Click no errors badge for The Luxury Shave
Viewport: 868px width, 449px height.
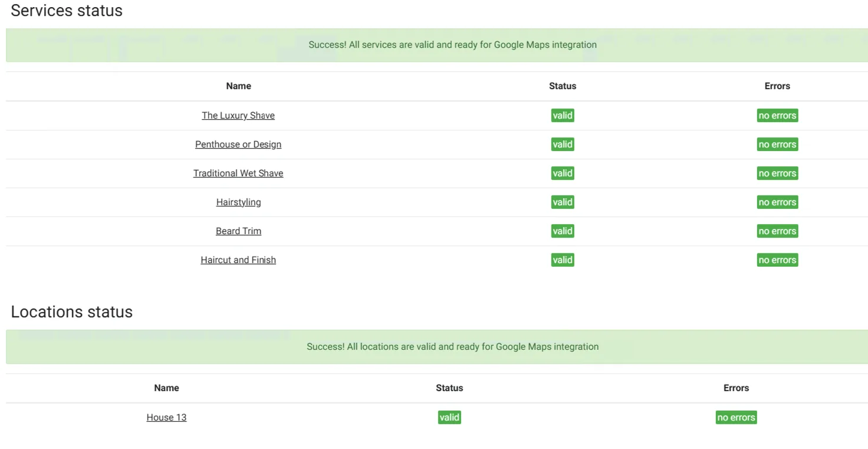777,116
